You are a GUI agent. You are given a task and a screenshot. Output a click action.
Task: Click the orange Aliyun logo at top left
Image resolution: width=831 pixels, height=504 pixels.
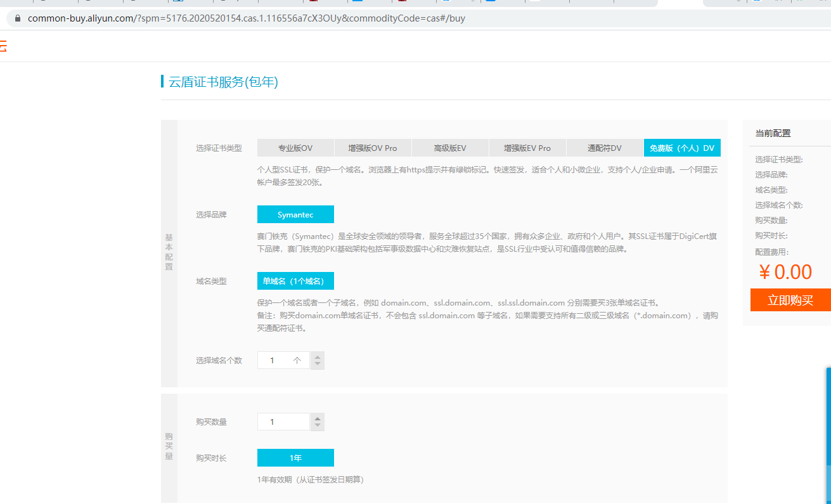(3, 46)
